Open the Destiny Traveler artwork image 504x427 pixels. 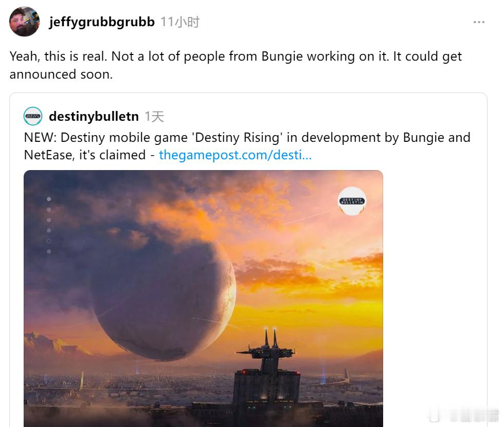click(x=203, y=298)
